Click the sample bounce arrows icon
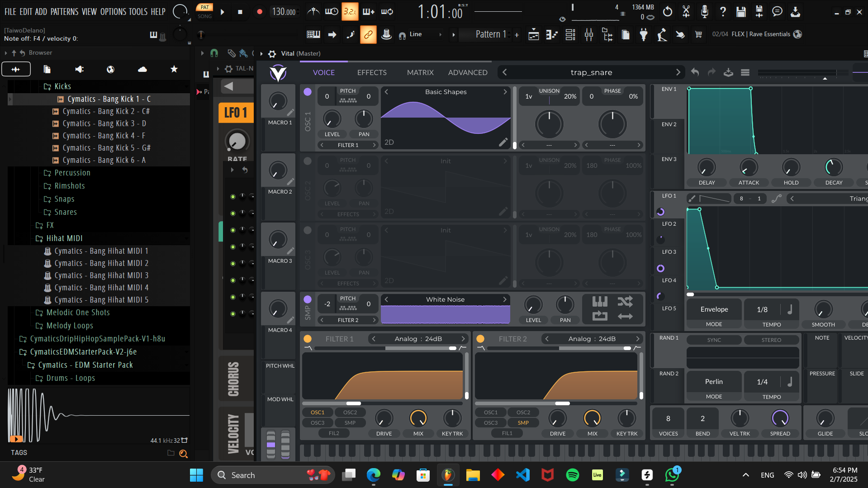Image resolution: width=868 pixels, height=488 pixels. pyautogui.click(x=625, y=316)
